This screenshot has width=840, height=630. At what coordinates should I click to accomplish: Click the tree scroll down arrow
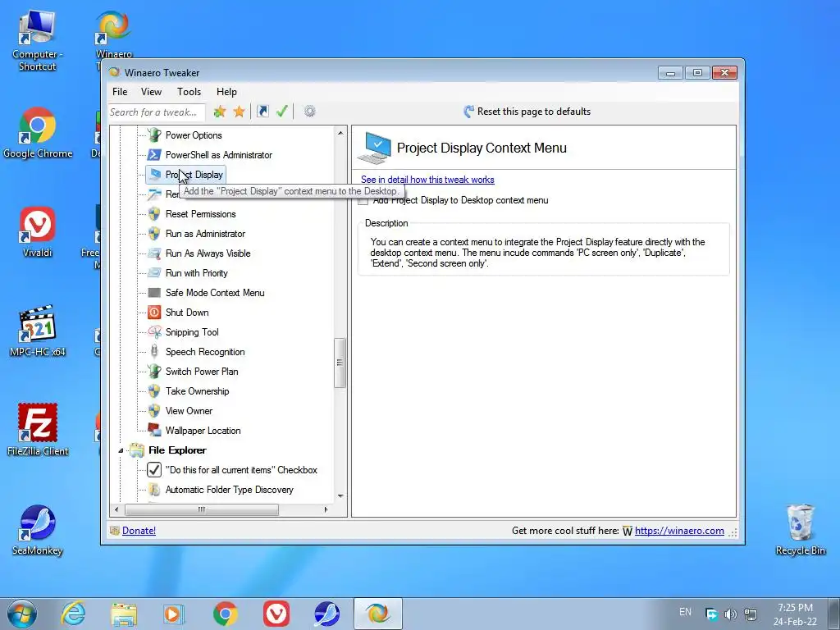tap(340, 496)
